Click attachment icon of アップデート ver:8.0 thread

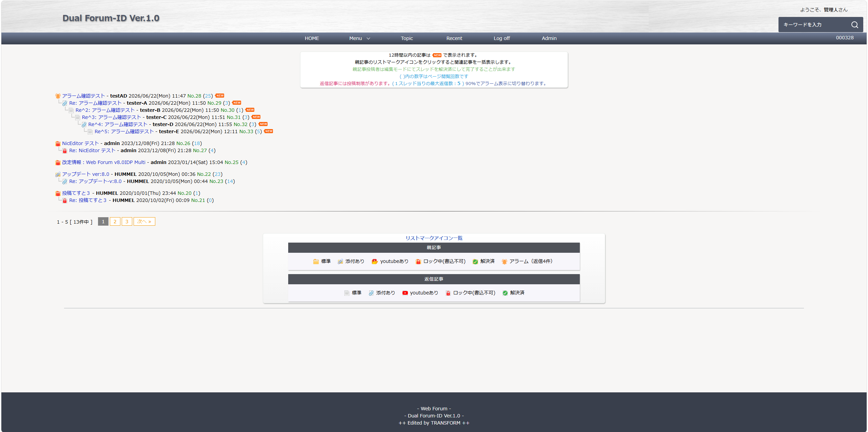tap(58, 174)
